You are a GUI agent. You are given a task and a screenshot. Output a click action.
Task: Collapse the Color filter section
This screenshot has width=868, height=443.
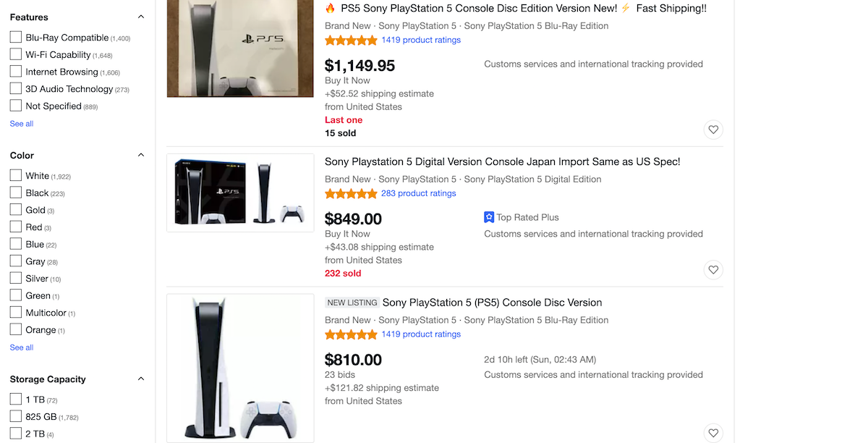pyautogui.click(x=141, y=154)
